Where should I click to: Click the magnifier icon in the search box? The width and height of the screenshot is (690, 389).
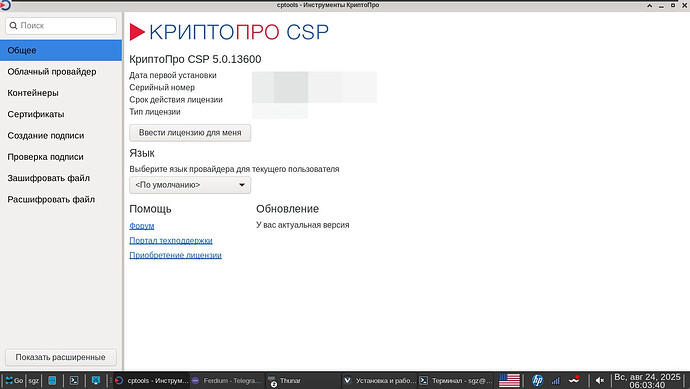(x=13, y=26)
